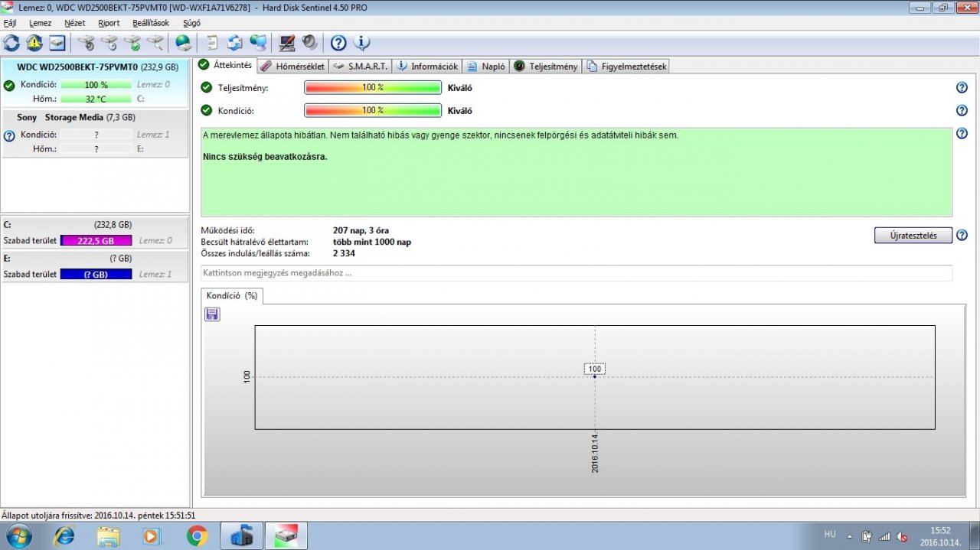Open the Windows Start menu
Screen dimensions: 980x550
click(x=18, y=536)
